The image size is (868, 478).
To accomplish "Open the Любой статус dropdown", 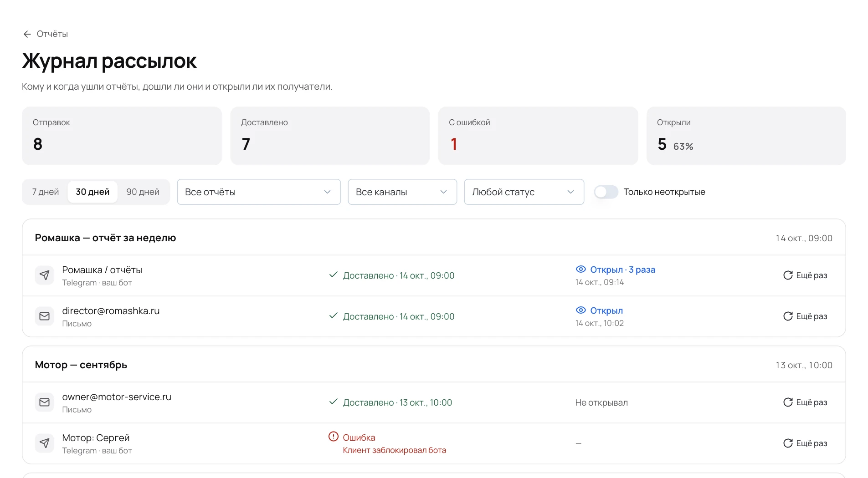I will point(524,192).
